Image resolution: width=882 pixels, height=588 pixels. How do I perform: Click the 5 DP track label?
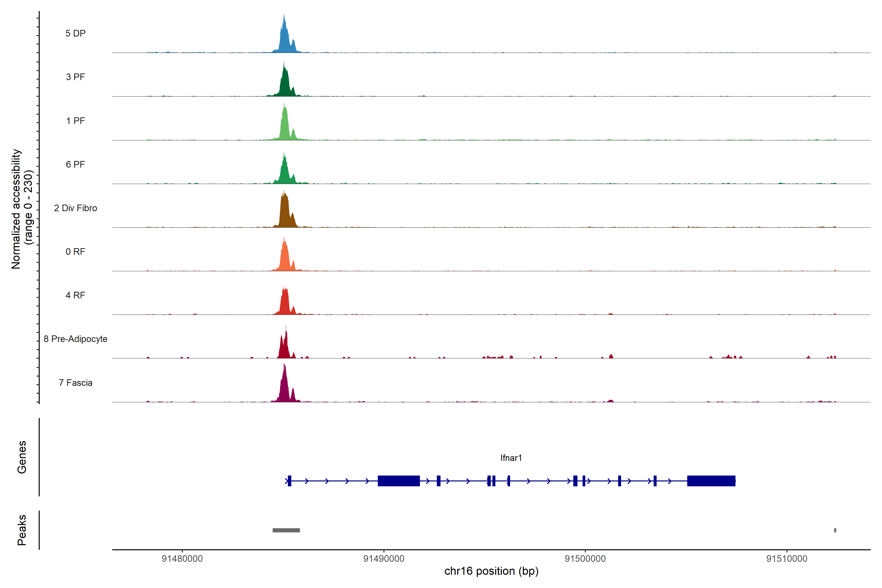(75, 33)
